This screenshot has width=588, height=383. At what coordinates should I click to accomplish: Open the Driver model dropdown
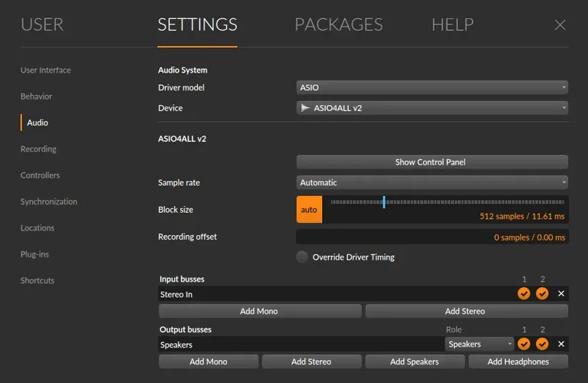pos(432,88)
